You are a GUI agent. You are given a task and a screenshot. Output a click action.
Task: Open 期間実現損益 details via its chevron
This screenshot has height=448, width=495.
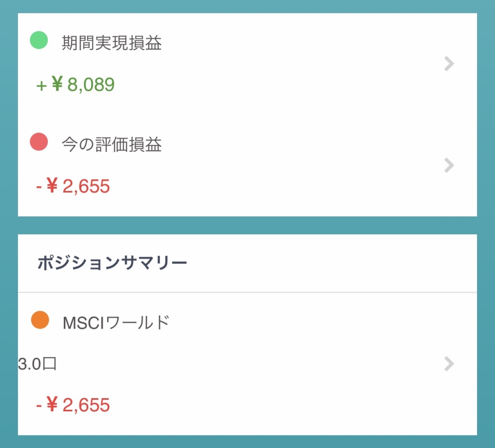[x=449, y=63]
